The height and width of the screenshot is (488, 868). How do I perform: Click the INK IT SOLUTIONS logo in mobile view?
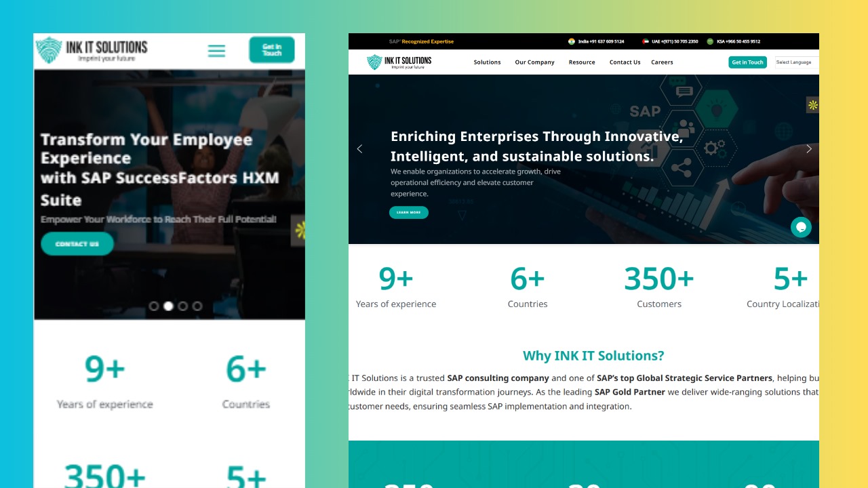coord(92,50)
